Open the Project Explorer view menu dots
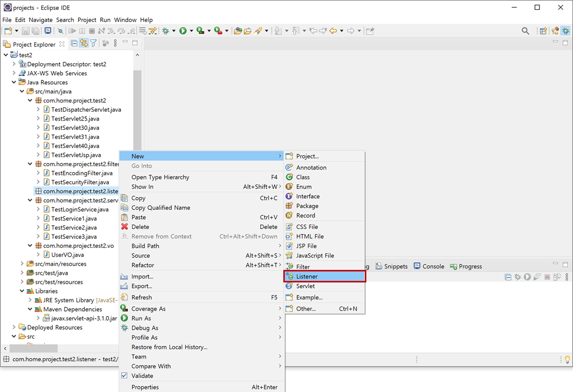Viewport: 573px width, 392px height. pos(115,43)
